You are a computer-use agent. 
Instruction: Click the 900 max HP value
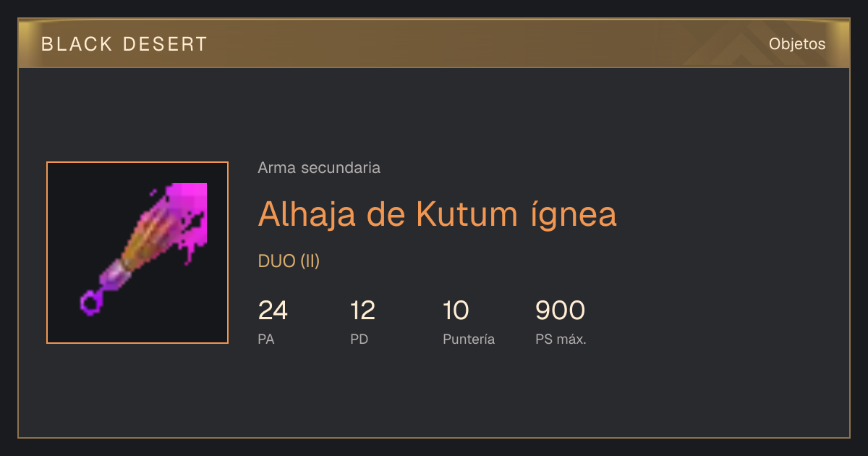point(560,311)
